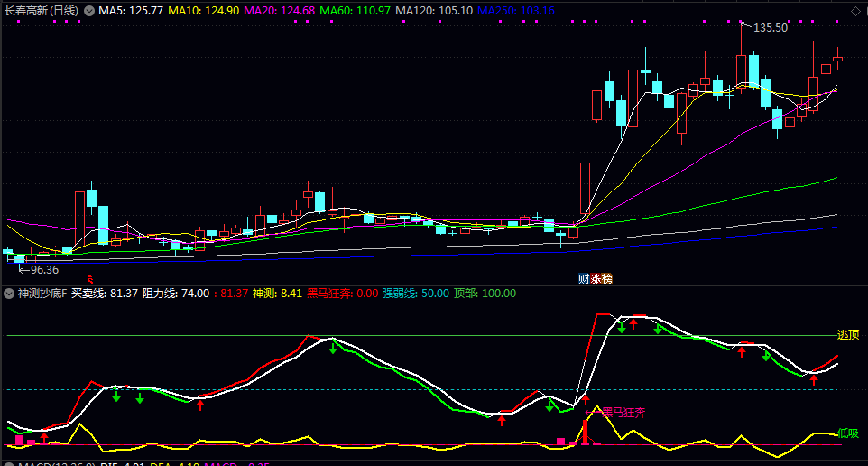This screenshot has width=868, height=466.
Task: Click the 96.36 low price marker
Action: point(43,269)
